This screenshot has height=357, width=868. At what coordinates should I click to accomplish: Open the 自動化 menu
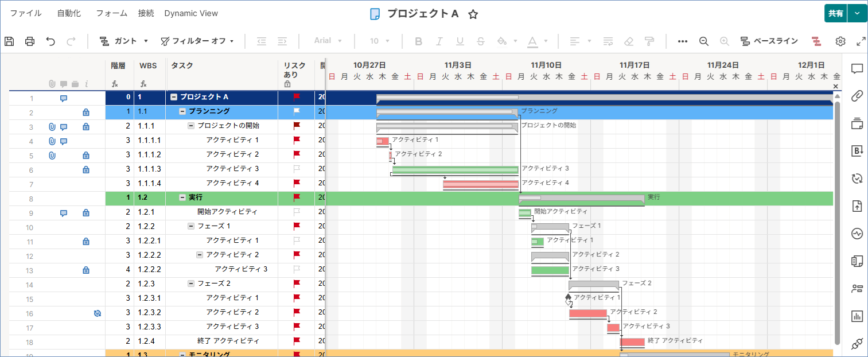click(69, 13)
